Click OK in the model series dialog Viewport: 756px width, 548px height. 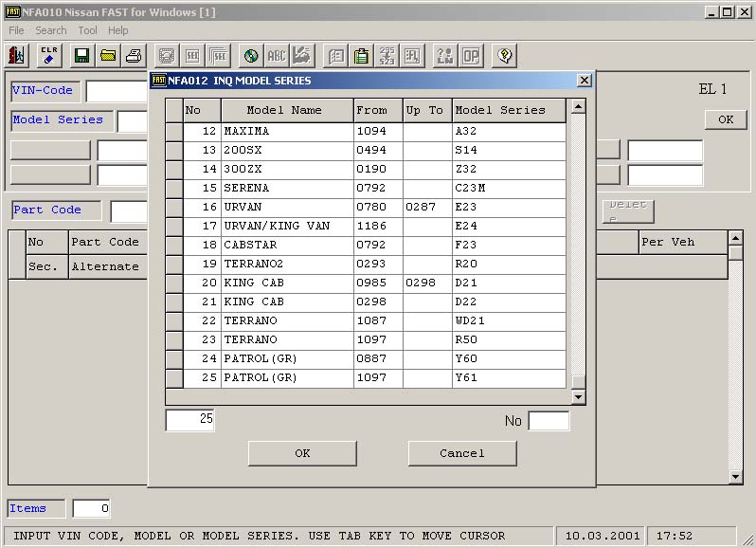302,453
